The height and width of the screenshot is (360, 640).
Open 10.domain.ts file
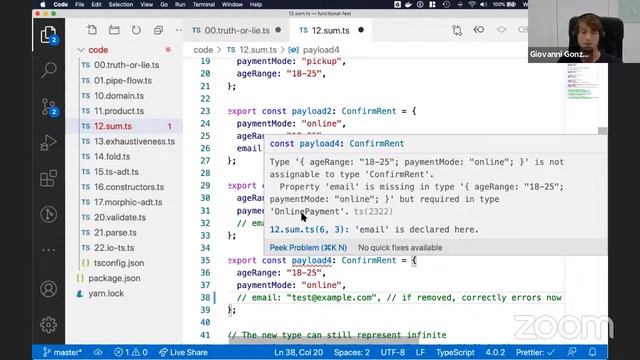click(123, 96)
